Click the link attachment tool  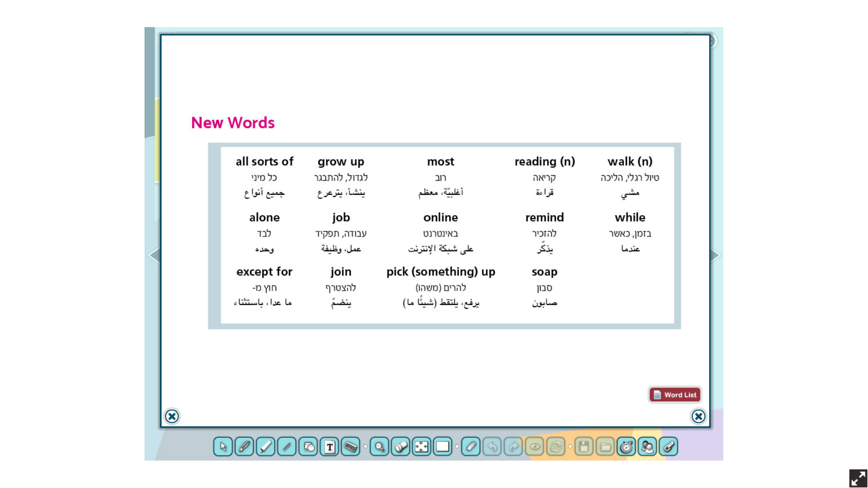669,447
